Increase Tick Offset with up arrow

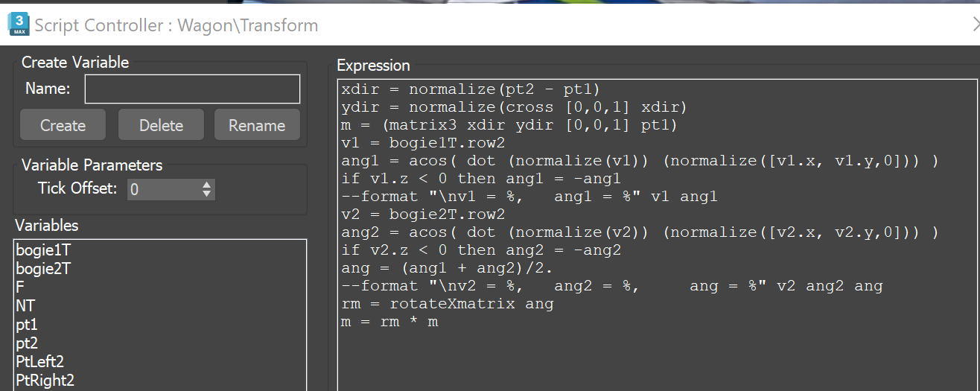(207, 184)
